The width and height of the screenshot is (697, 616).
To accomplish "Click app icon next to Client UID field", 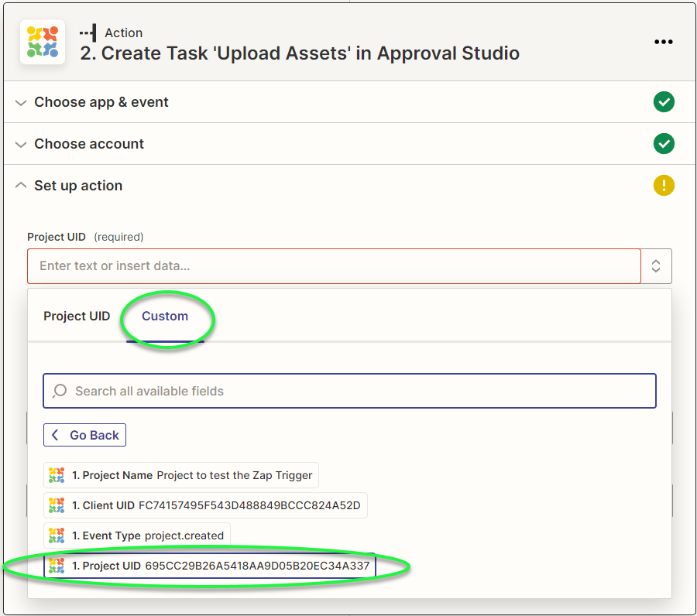I will pyautogui.click(x=57, y=505).
